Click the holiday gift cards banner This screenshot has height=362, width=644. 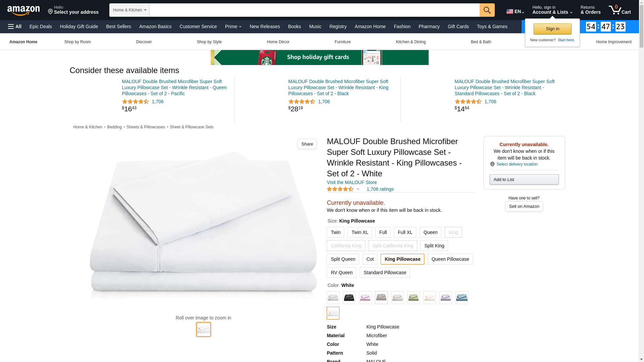pyautogui.click(x=319, y=57)
